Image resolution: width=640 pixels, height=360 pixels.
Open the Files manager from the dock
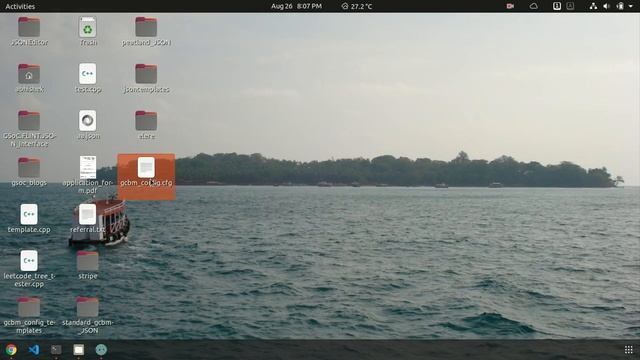[x=79, y=350]
